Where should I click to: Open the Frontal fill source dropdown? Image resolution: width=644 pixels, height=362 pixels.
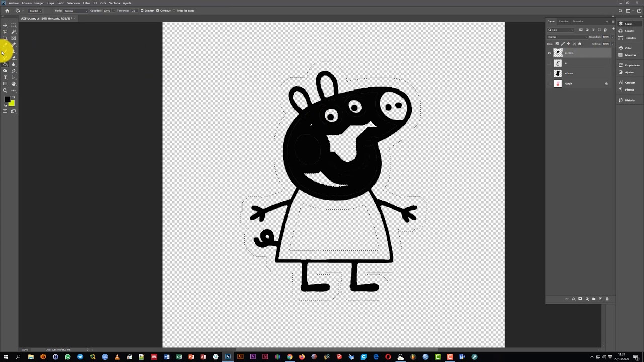pyautogui.click(x=35, y=11)
